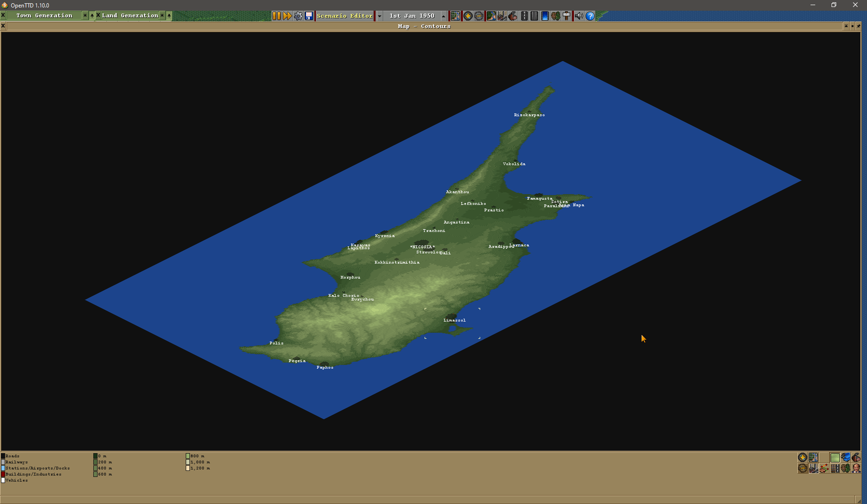Image resolution: width=867 pixels, height=504 pixels.
Task: Open the sound and music menu
Action: coord(579,16)
